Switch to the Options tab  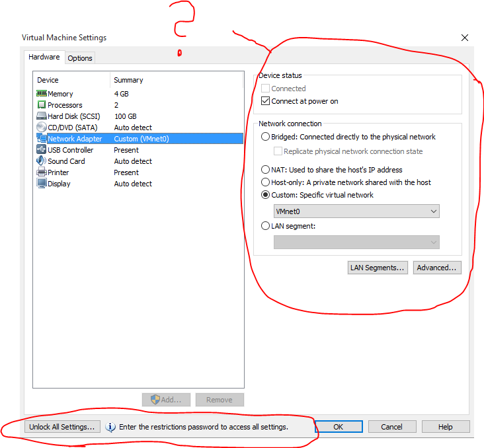(80, 58)
